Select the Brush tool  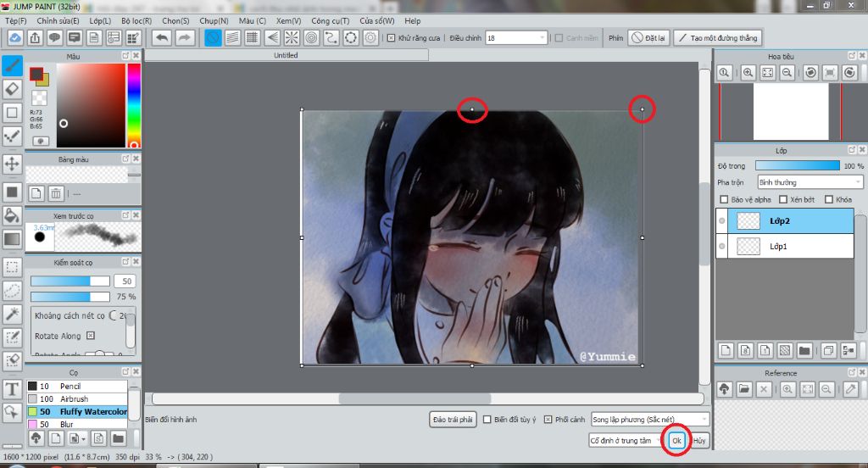point(12,65)
